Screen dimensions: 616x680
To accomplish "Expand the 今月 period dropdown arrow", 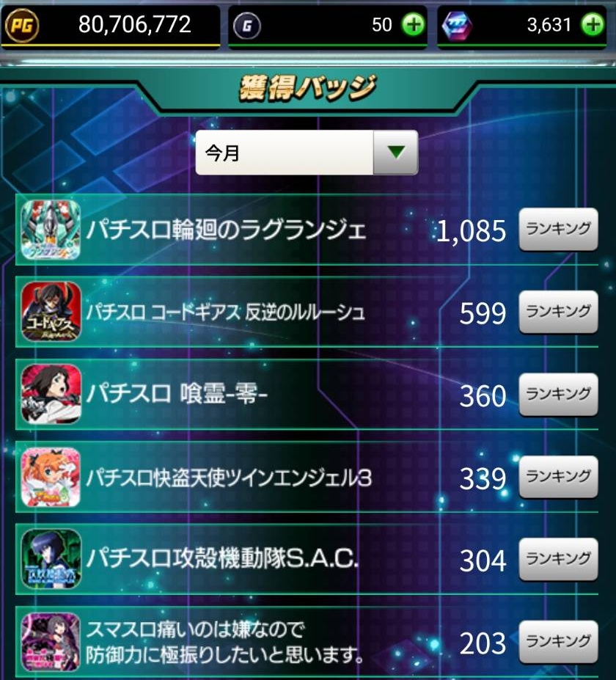I will pyautogui.click(x=395, y=153).
